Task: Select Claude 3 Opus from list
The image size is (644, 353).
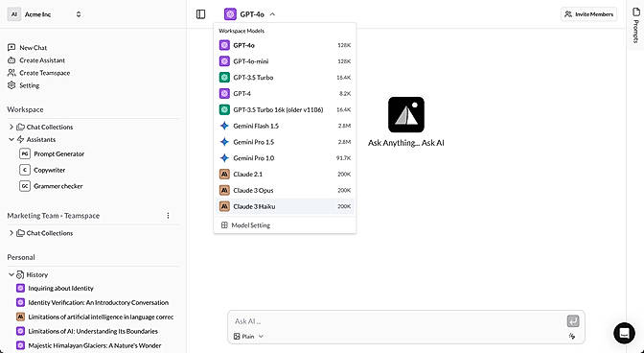Action: [x=285, y=190]
